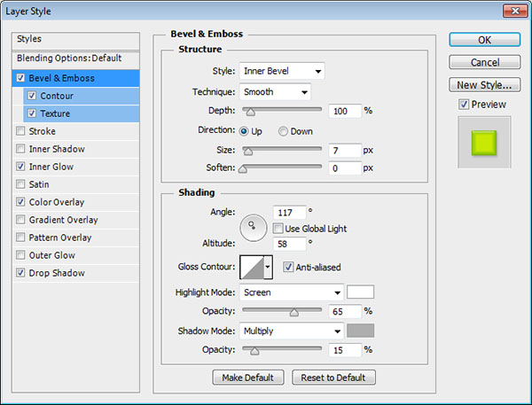This screenshot has width=532, height=405.
Task: Click the Make Default button
Action: coord(248,378)
